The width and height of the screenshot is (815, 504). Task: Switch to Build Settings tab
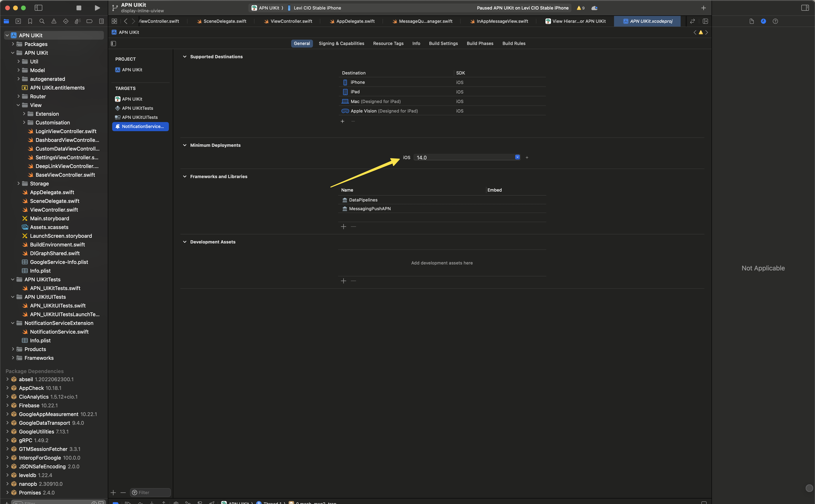(x=443, y=43)
